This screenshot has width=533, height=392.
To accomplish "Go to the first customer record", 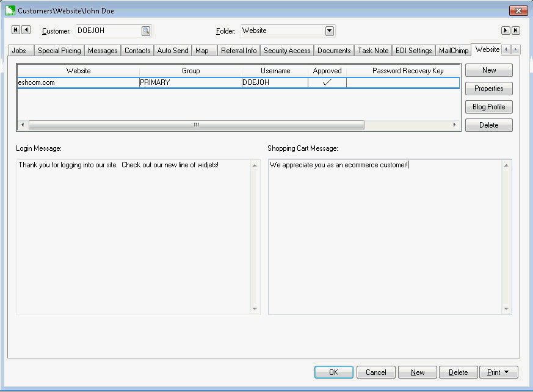I will [16, 30].
